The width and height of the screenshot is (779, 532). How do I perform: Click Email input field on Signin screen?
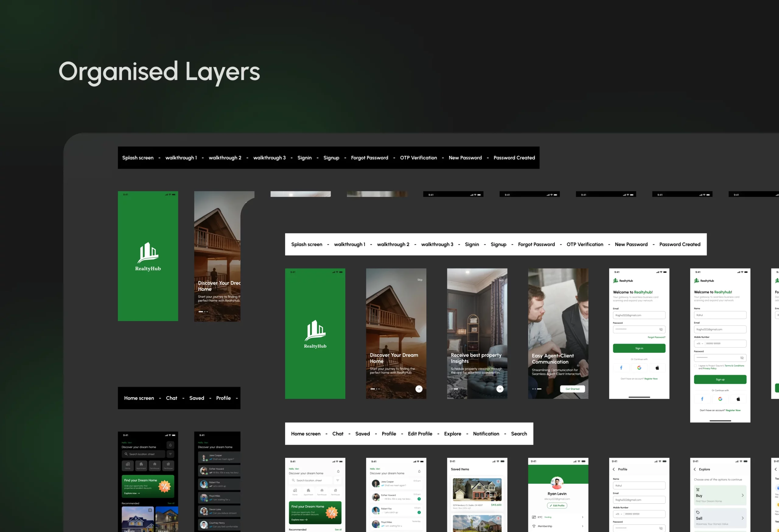pos(639,315)
